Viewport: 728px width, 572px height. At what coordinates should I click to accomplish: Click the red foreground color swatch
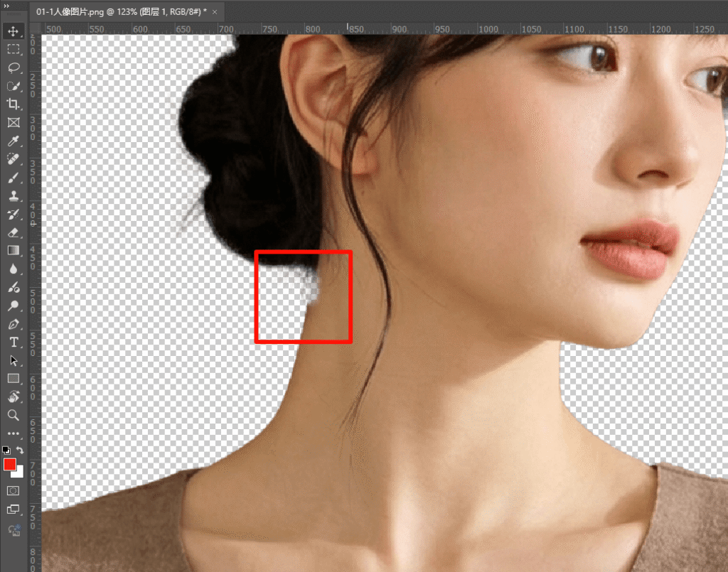point(10,464)
